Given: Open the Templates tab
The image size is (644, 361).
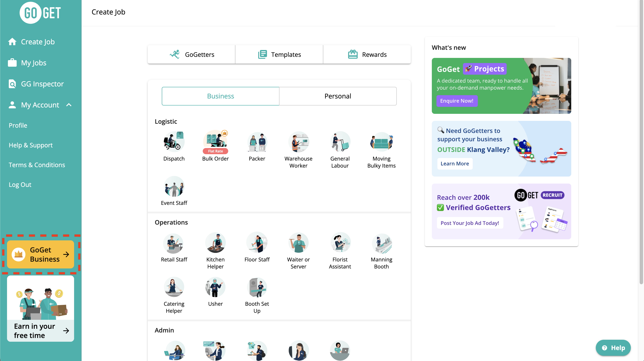Looking at the screenshot, I should pos(279,55).
